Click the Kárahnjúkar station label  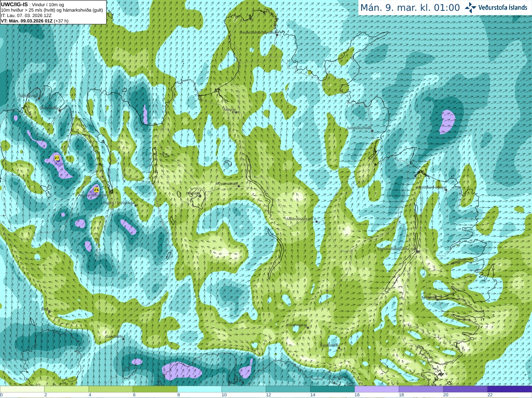297,325
